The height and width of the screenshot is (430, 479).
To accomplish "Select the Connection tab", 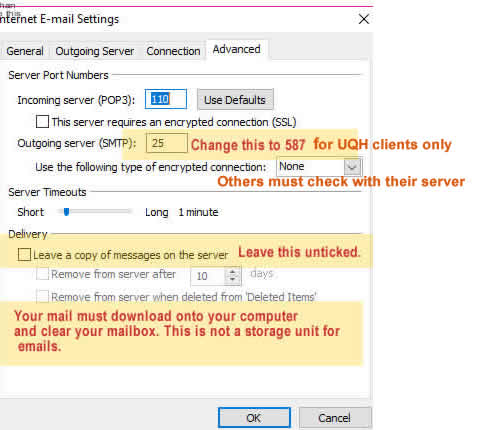I will click(173, 51).
